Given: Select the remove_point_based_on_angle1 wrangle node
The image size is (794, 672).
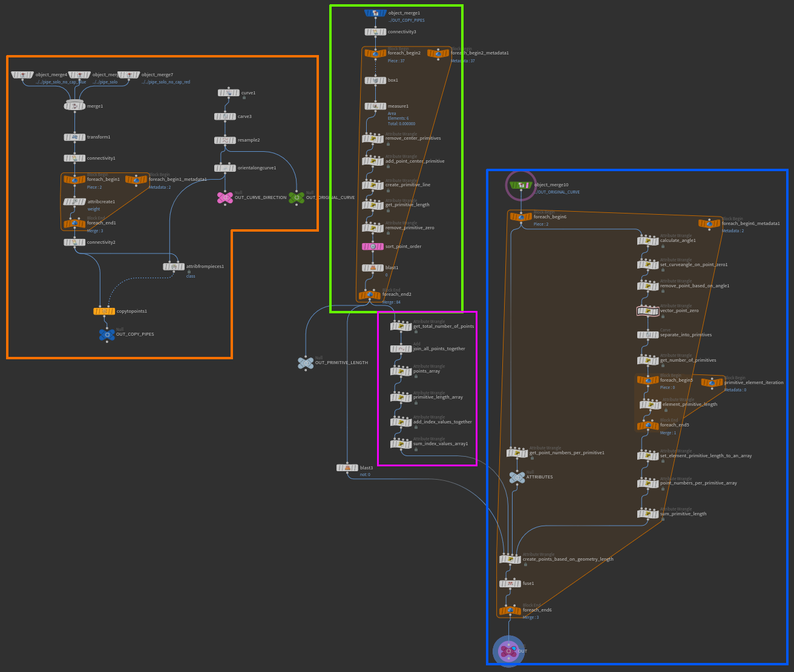Looking at the screenshot, I should [x=648, y=286].
